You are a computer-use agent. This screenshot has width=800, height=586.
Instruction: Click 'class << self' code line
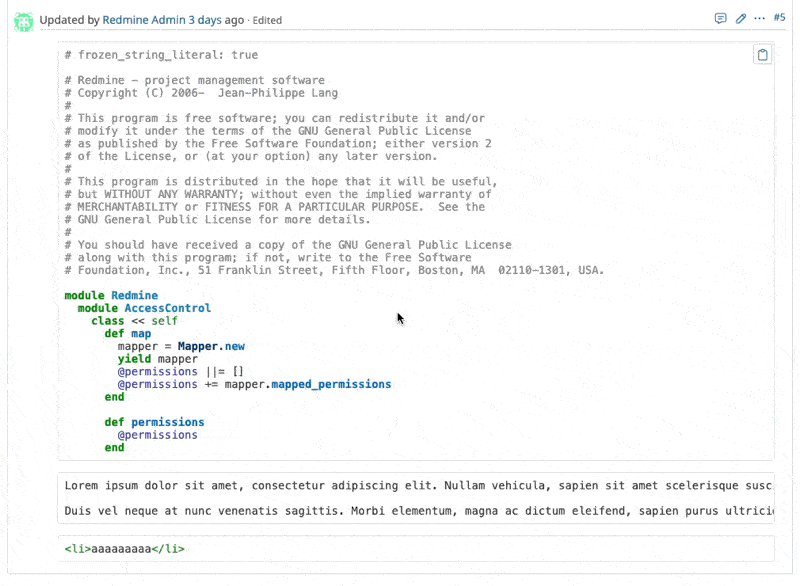click(135, 321)
